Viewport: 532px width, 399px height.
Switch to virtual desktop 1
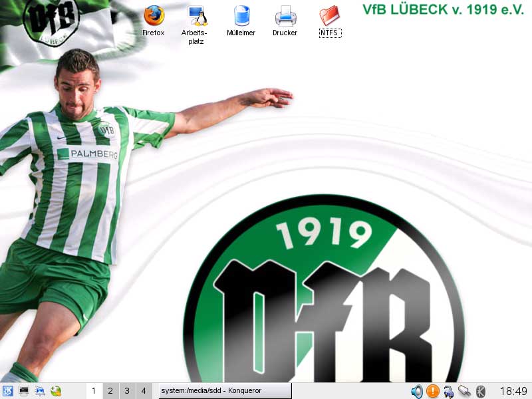[94, 391]
